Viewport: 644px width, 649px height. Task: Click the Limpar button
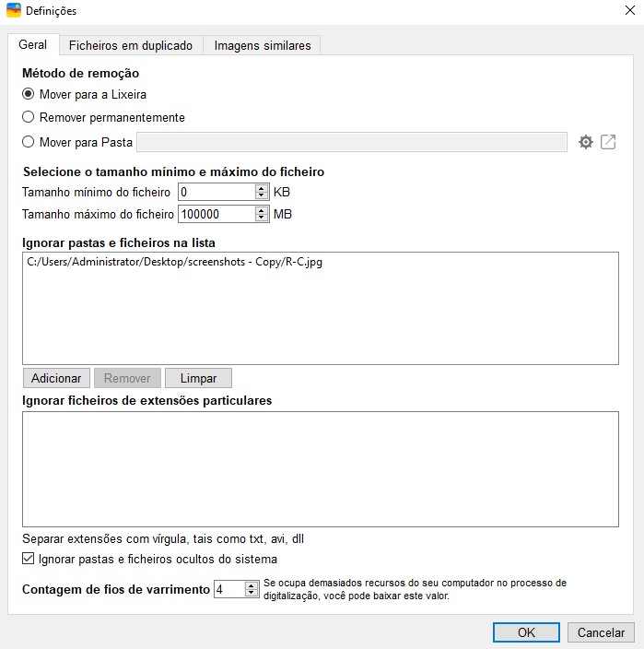coord(198,378)
